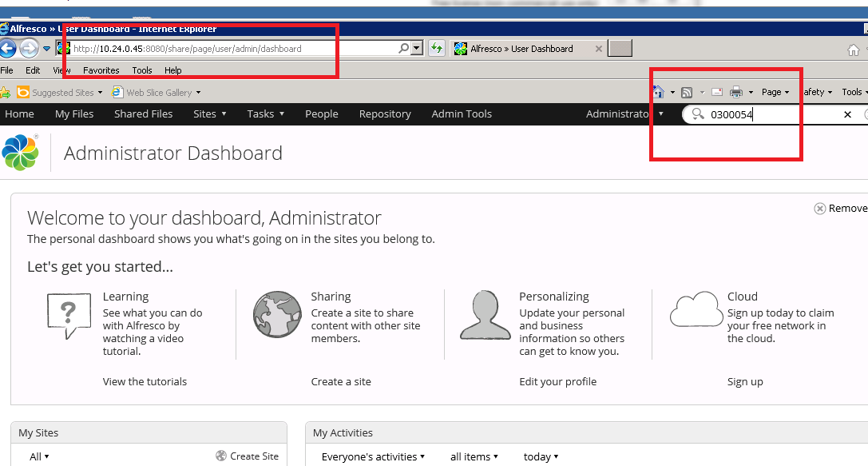Click the printer icon in command bar
868x466 pixels.
coord(736,92)
